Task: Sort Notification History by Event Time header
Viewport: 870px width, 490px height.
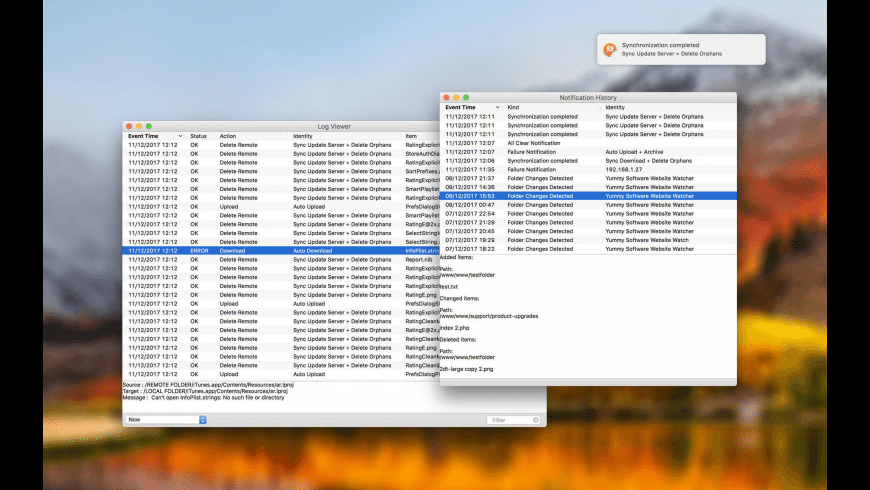Action: coord(472,107)
